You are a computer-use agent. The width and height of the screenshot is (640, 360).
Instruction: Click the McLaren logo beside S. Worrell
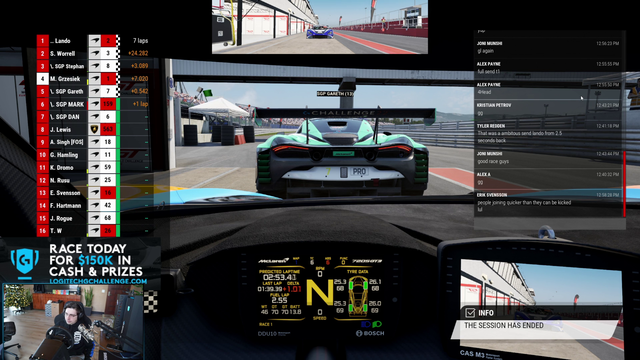pyautogui.click(x=95, y=53)
